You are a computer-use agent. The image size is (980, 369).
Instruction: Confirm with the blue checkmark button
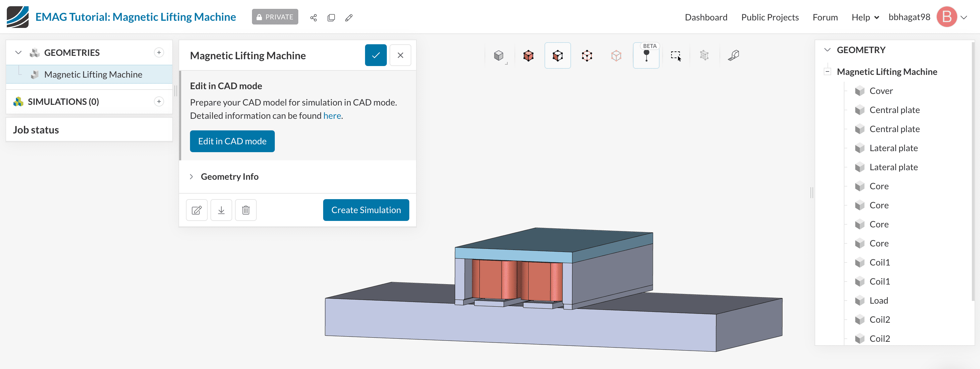(376, 55)
